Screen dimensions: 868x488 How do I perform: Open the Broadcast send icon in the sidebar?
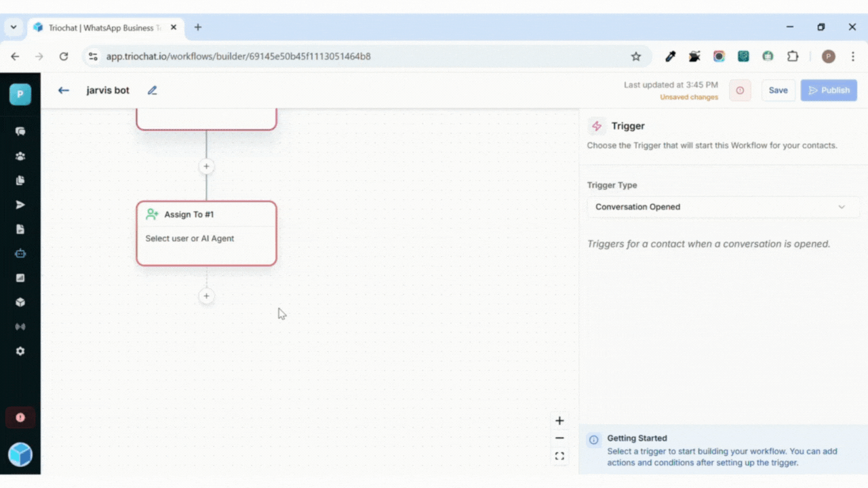point(20,205)
